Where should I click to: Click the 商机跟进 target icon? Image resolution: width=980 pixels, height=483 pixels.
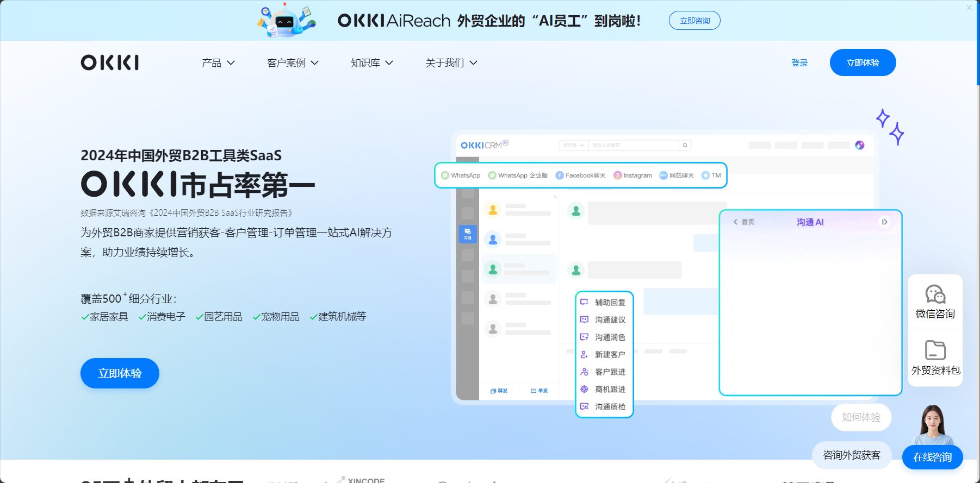pos(584,390)
